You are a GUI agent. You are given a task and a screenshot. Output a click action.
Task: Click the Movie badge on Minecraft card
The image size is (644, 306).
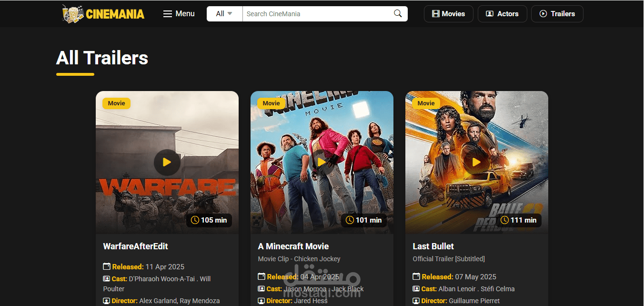(x=272, y=103)
